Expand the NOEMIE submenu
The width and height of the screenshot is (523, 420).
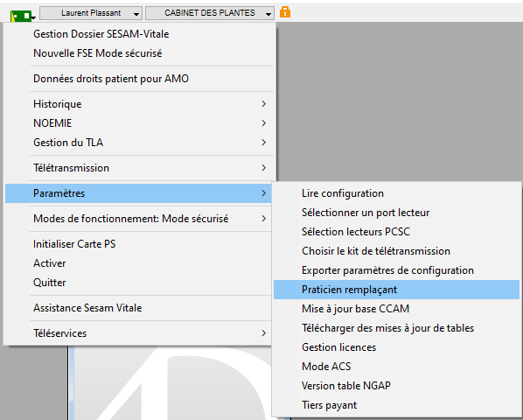(140, 123)
